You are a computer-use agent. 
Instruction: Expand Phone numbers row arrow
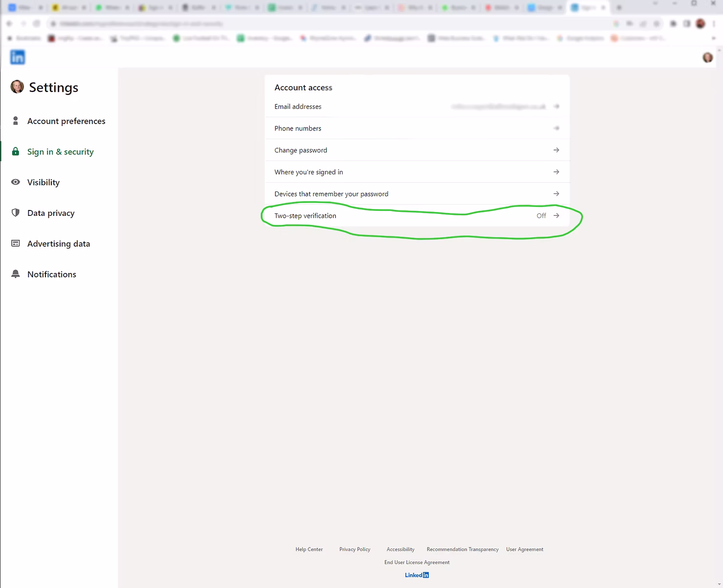556,128
